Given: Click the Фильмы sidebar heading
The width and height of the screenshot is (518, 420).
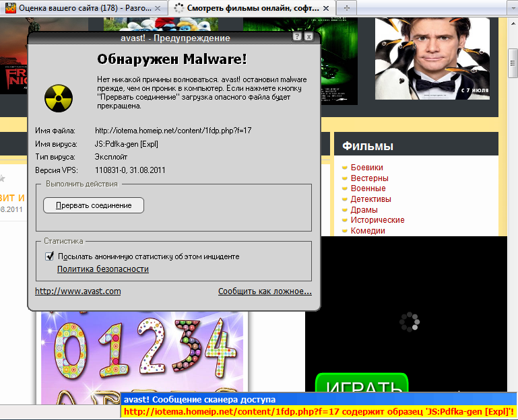Looking at the screenshot, I should pyautogui.click(x=368, y=146).
